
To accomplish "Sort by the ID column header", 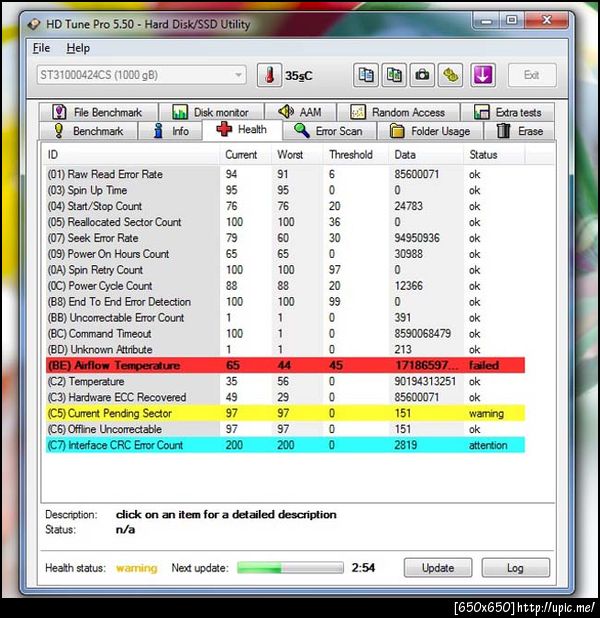I will (131, 155).
